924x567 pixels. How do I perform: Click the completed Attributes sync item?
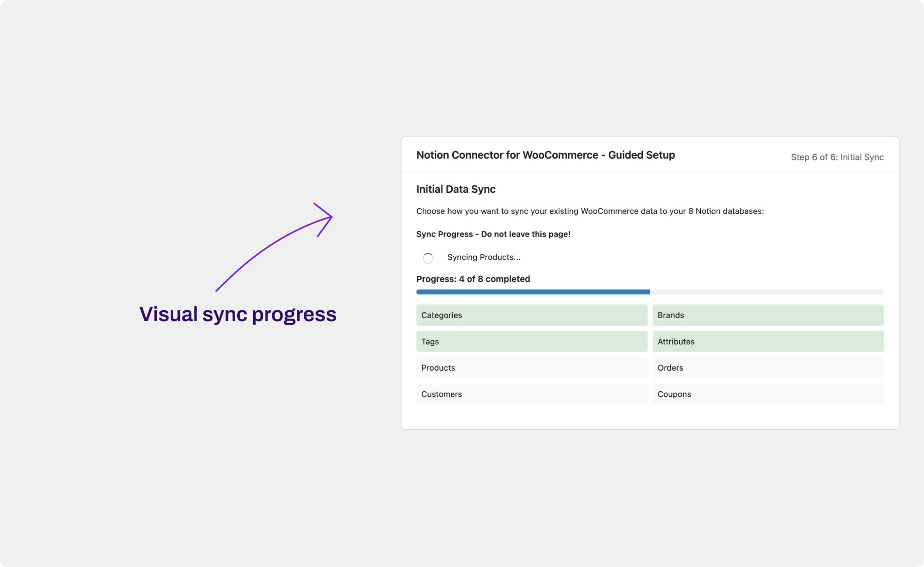pos(768,341)
